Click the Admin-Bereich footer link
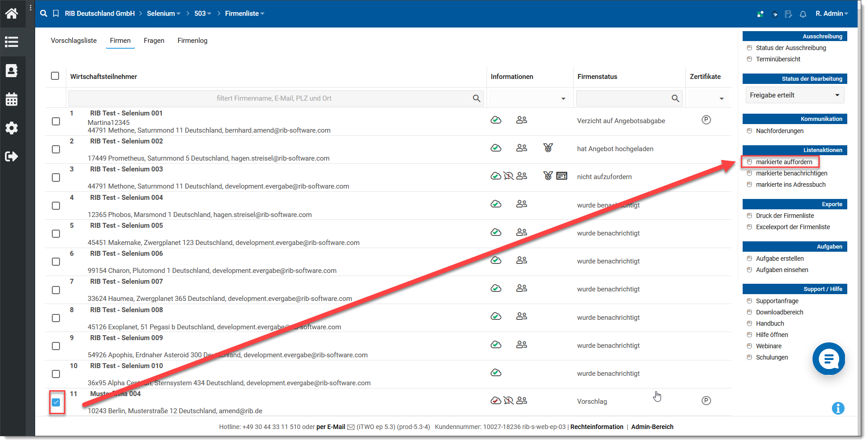Image resolution: width=868 pixels, height=443 pixels. click(x=652, y=427)
